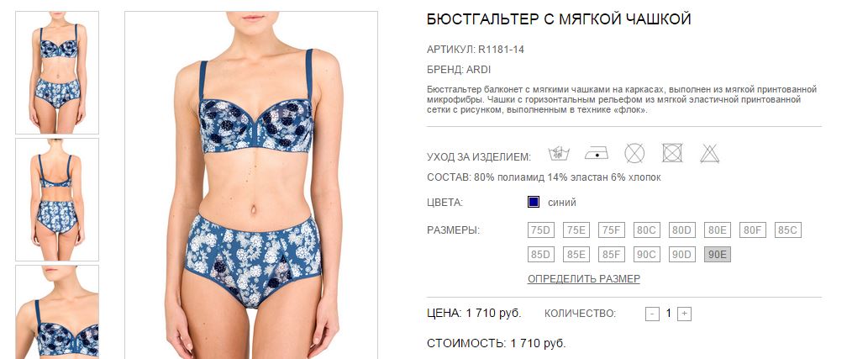View the close-up bra thumbnail
This screenshot has height=359, width=868.
[x=57, y=312]
